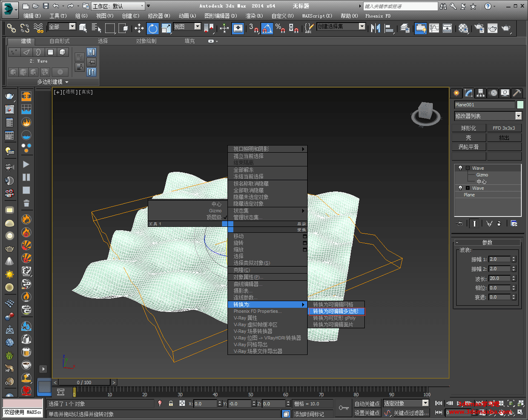
Task: Select the Rotate tool in main toolbar
Action: (152, 29)
